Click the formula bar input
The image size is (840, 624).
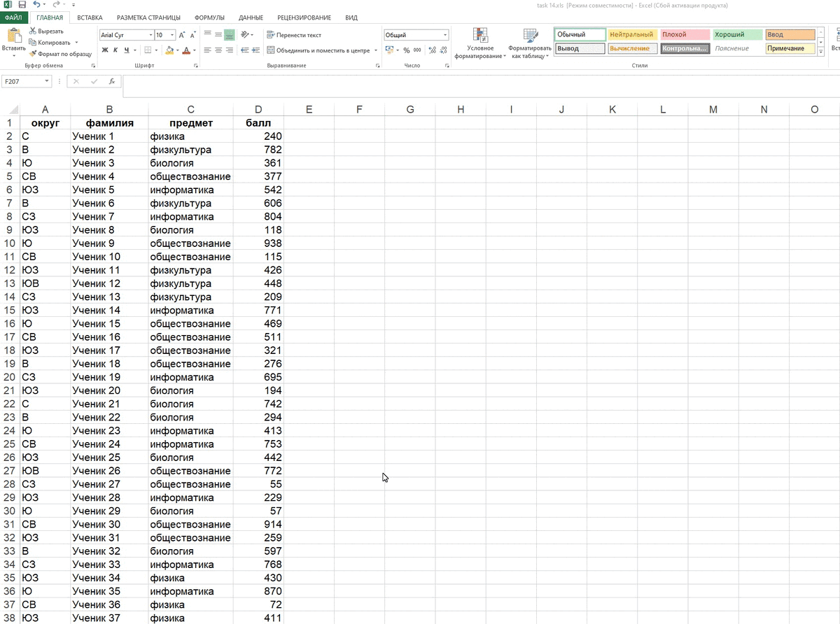click(481, 85)
